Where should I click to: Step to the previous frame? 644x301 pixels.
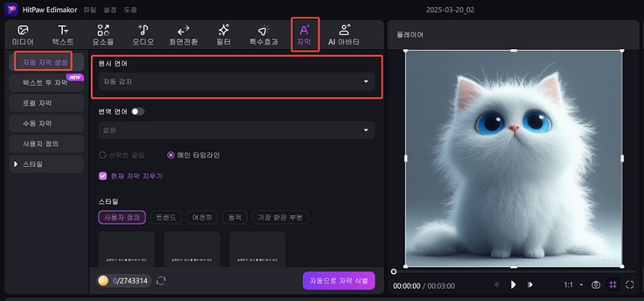click(x=496, y=284)
